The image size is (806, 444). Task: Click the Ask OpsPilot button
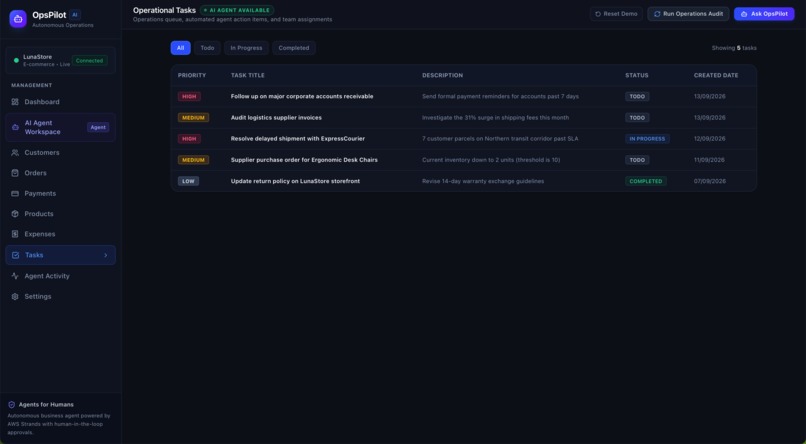point(764,14)
